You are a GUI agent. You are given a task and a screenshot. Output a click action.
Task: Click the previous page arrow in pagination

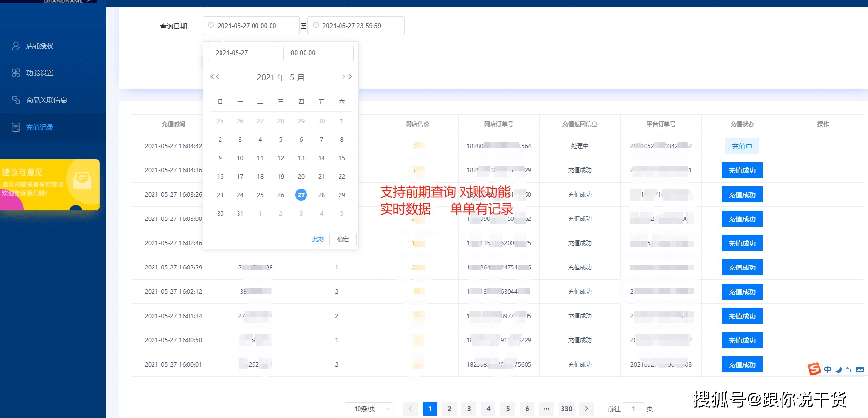410,409
